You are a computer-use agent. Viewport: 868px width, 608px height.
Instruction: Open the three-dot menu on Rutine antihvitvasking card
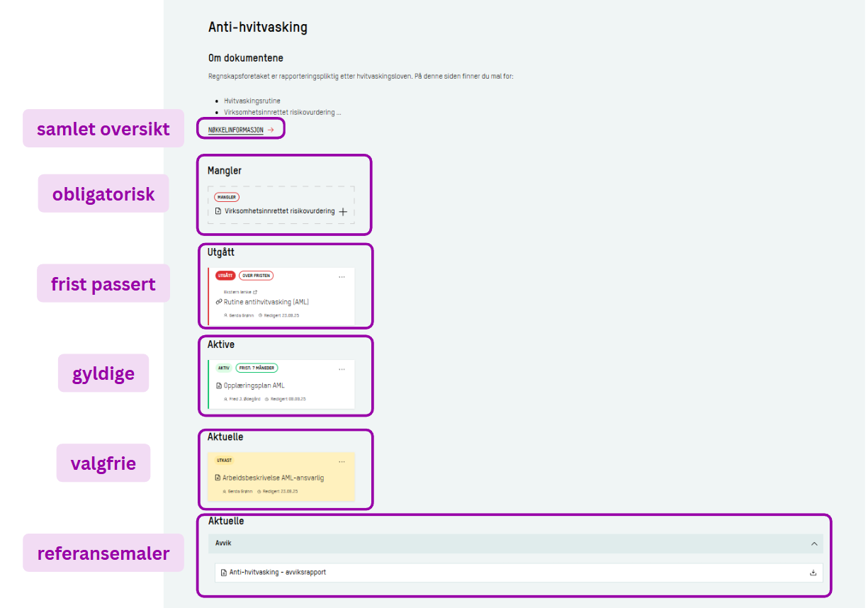342,277
